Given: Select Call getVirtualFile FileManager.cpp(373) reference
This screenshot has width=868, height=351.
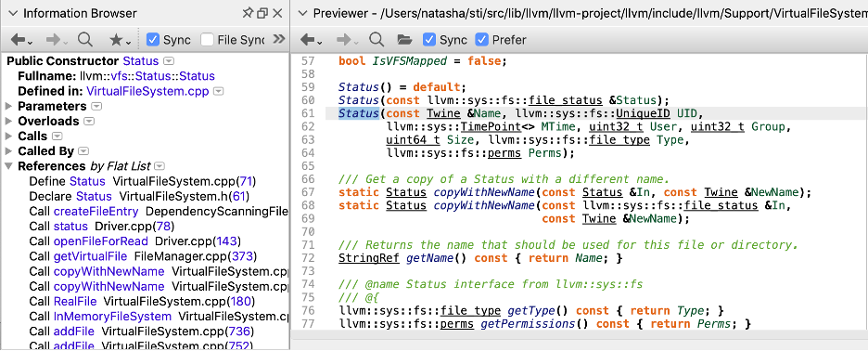Looking at the screenshot, I should (143, 256).
